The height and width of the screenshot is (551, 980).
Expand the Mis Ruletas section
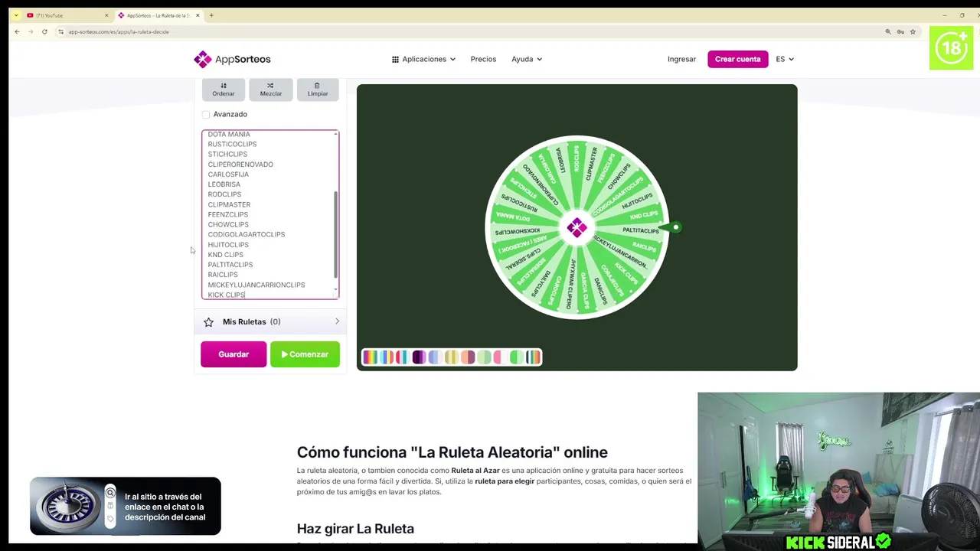270,321
